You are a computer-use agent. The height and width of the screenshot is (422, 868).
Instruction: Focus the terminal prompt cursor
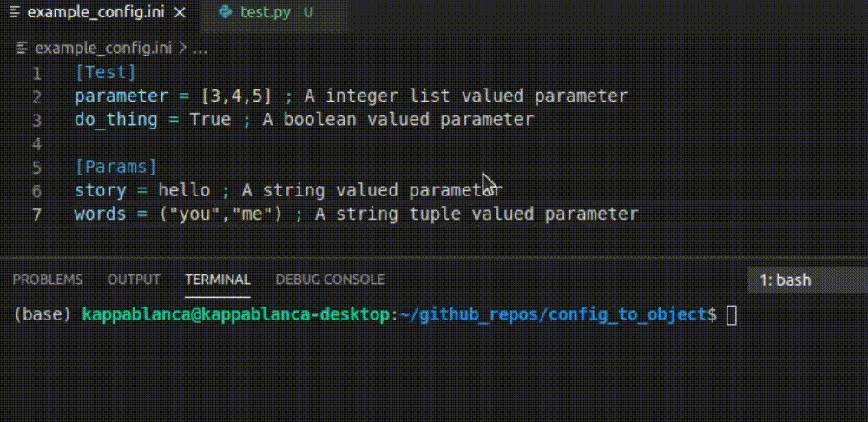coord(731,314)
